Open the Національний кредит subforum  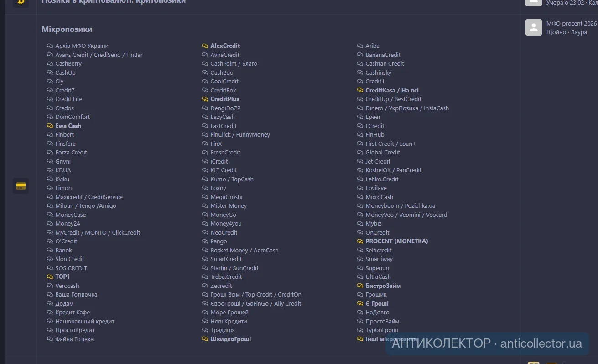(85, 322)
